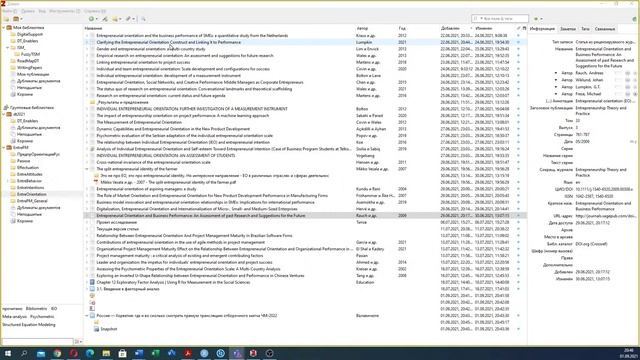Select the EntreOrientation collection
This screenshot has width=640, height=360.
click(x=31, y=194)
